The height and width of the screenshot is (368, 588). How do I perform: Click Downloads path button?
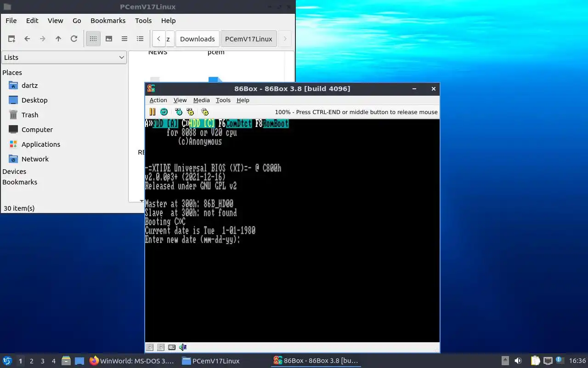tap(198, 39)
